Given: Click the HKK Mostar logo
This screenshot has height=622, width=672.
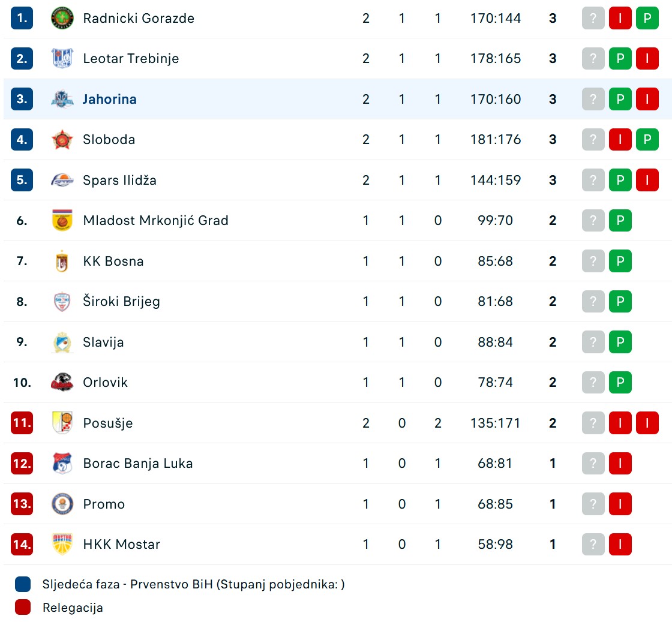Looking at the screenshot, I should coord(62,545).
